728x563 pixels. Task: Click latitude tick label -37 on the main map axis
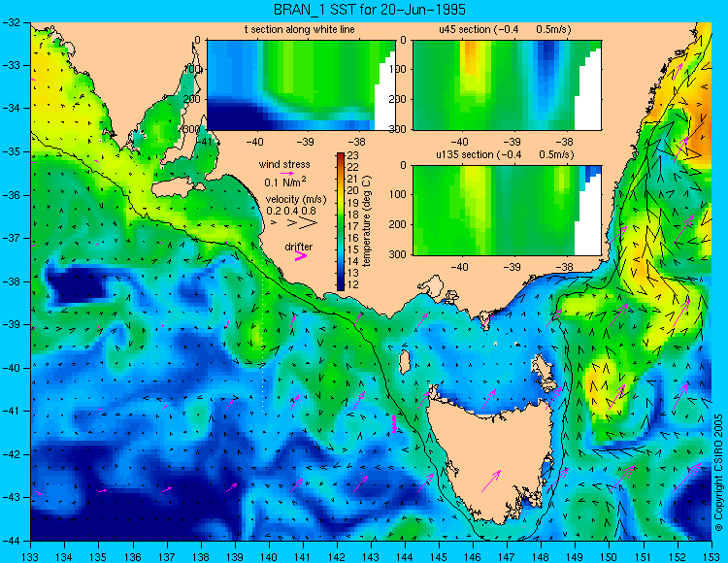click(x=12, y=238)
